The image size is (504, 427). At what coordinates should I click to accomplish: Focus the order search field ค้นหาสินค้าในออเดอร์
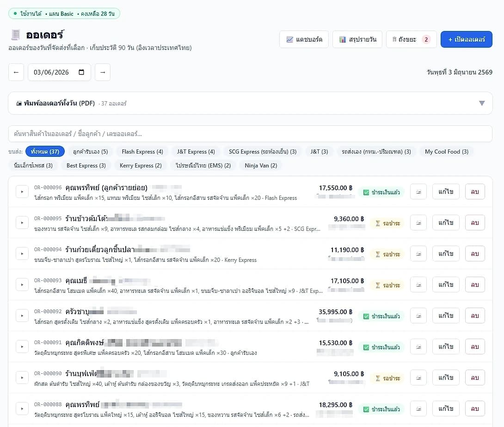pos(250,134)
